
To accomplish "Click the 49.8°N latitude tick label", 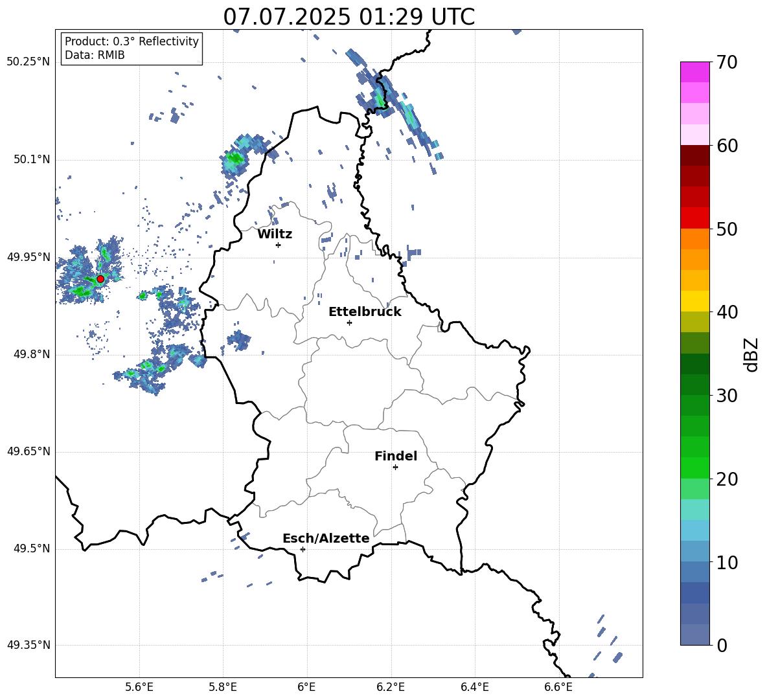I will (32, 354).
